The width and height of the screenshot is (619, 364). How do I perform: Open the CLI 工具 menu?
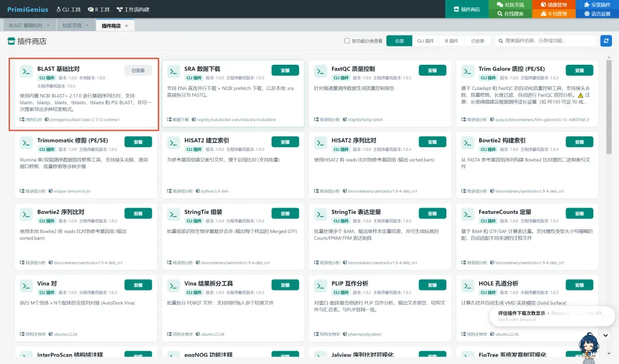pyautogui.click(x=68, y=10)
